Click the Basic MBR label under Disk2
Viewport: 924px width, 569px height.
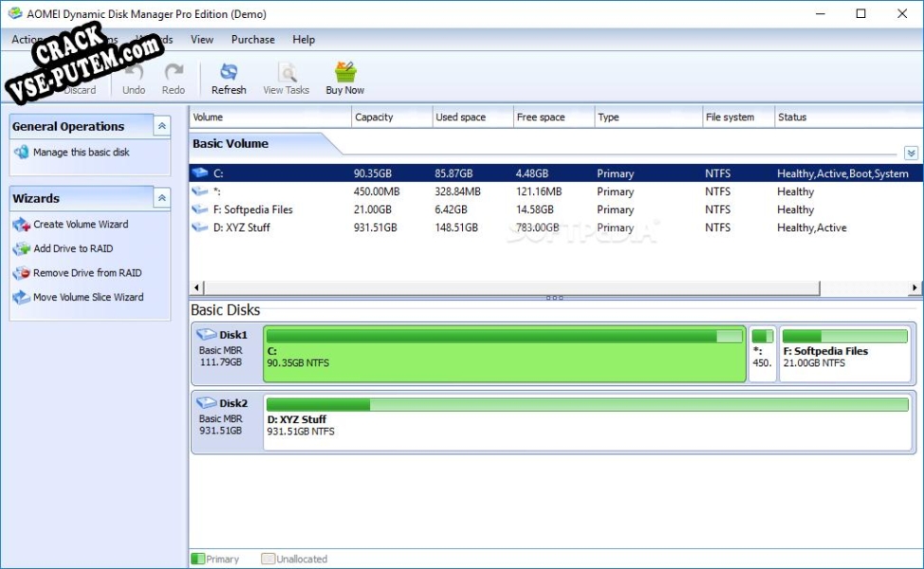click(220, 418)
